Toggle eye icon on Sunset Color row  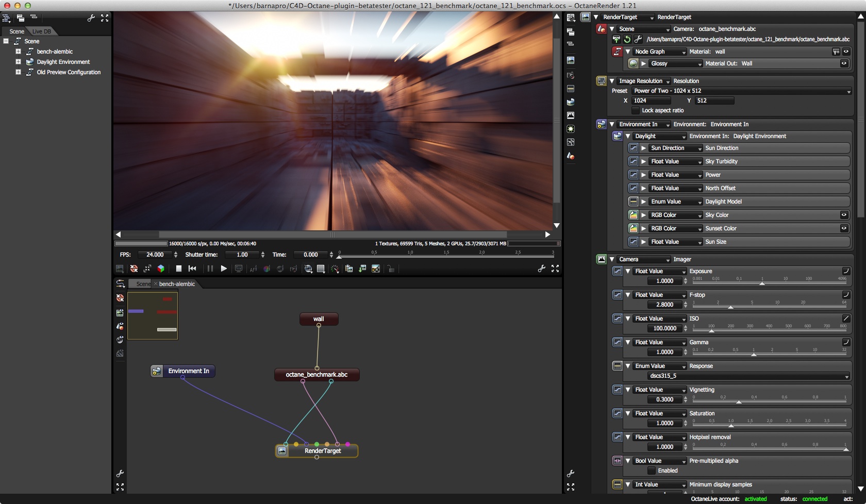tap(844, 228)
